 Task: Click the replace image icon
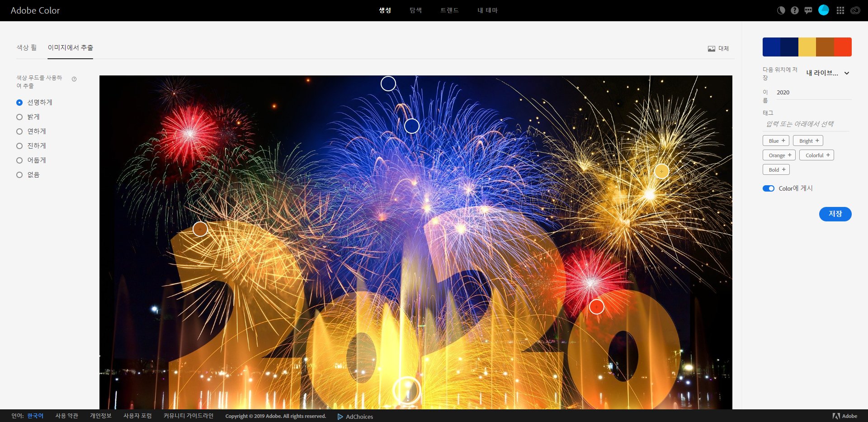click(712, 48)
